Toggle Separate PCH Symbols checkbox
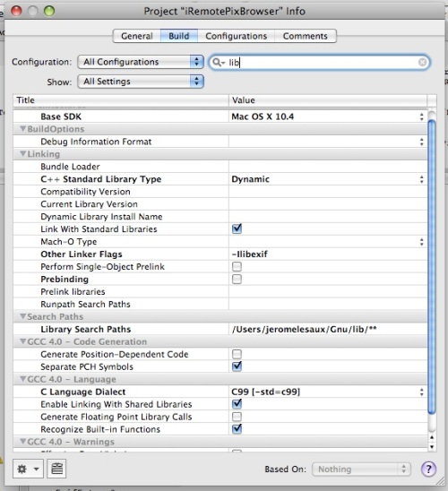This screenshot has width=448, height=491. (237, 366)
